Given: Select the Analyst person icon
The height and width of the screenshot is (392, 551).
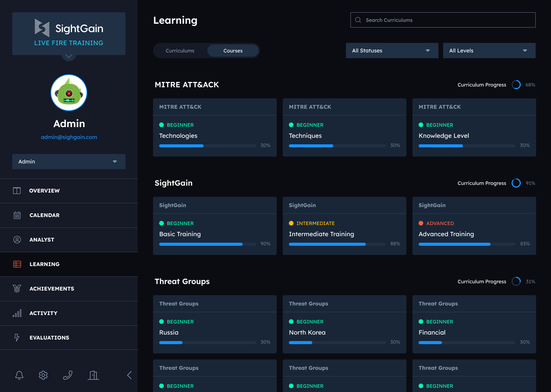Looking at the screenshot, I should 17,240.
